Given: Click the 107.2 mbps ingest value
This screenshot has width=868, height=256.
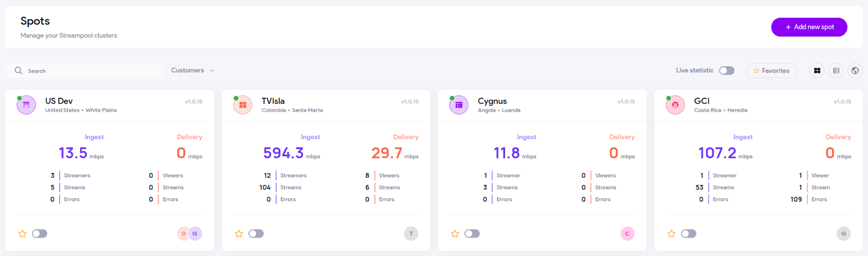Looking at the screenshot, I should point(725,153).
